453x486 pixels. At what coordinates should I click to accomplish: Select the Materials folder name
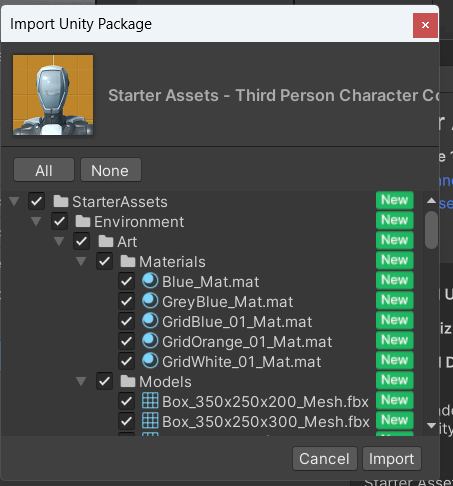172,262
